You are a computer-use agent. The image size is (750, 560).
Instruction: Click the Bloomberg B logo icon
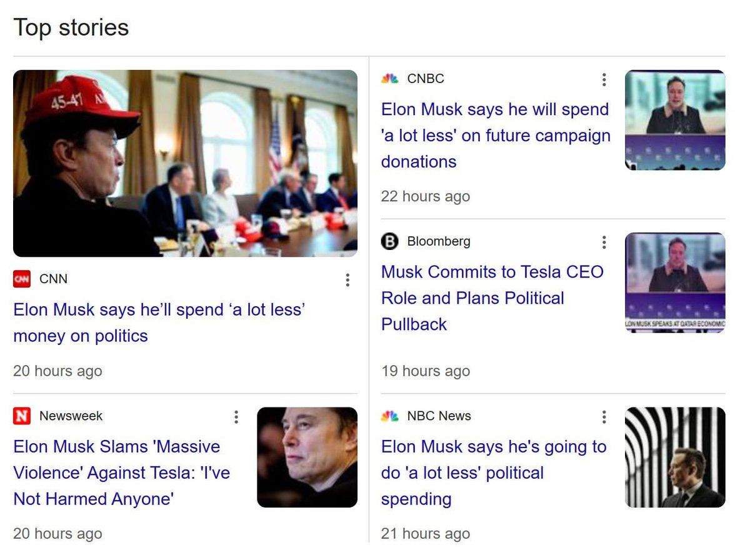tap(390, 241)
